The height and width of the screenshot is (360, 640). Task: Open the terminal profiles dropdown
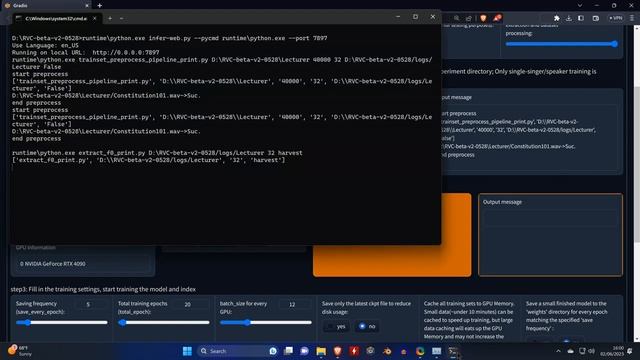pyautogui.click(x=122, y=18)
